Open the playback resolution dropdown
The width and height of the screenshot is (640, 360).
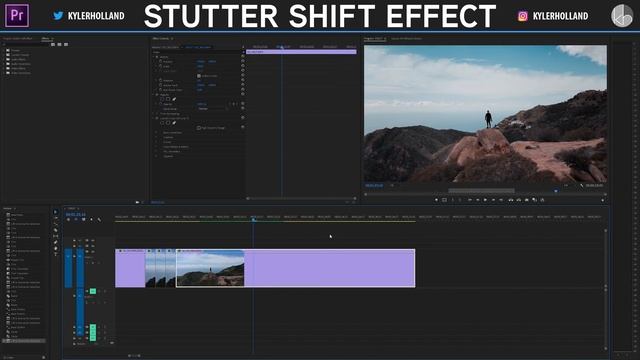click(566, 186)
